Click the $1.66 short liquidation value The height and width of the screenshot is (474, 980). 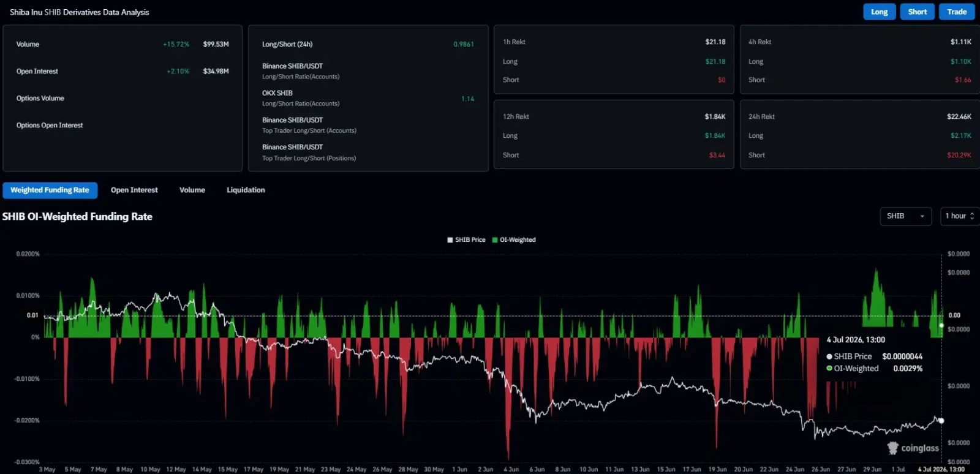(x=963, y=80)
